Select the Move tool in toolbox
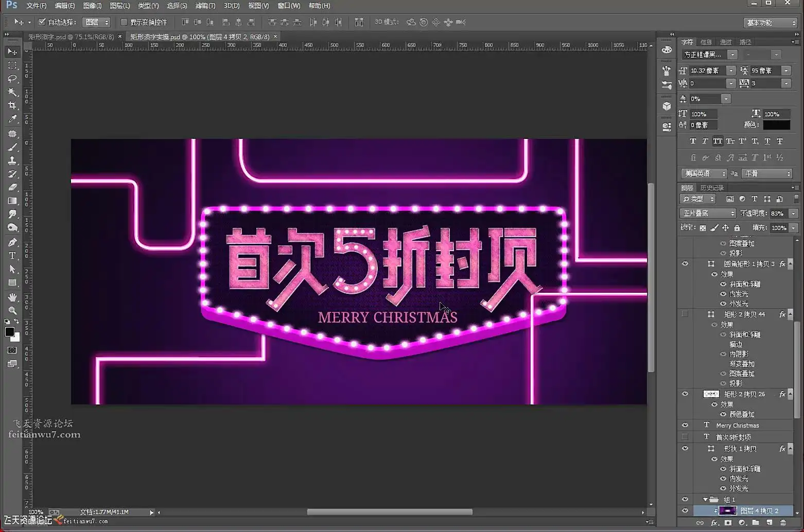Viewport: 804px width, 532px height. 12,52
